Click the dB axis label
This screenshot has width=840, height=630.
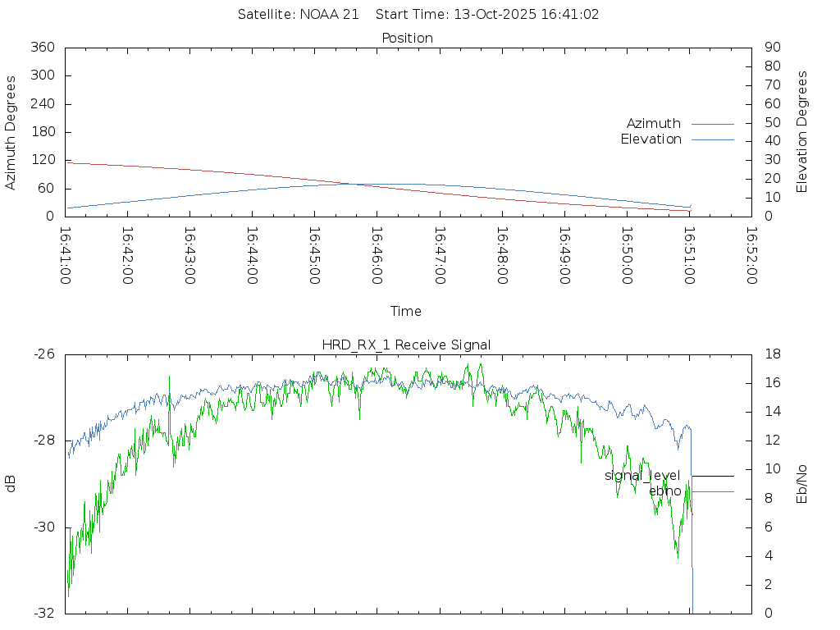(11, 483)
